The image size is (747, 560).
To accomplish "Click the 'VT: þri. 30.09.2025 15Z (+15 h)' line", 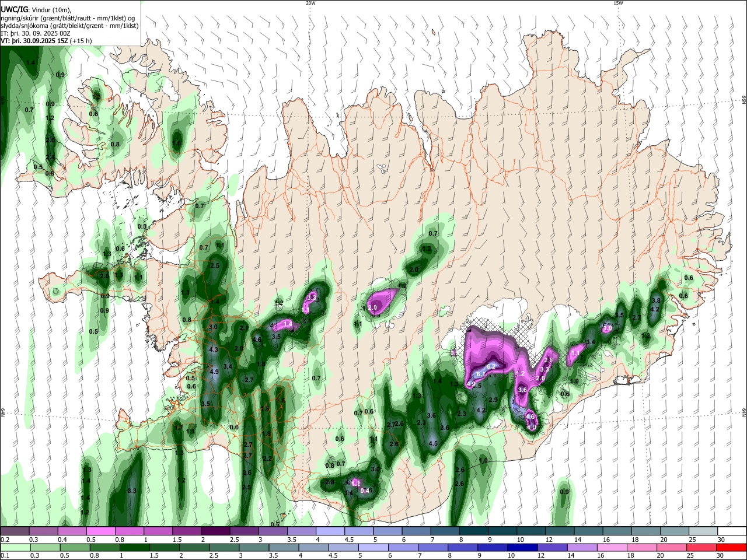I will 47,41.
